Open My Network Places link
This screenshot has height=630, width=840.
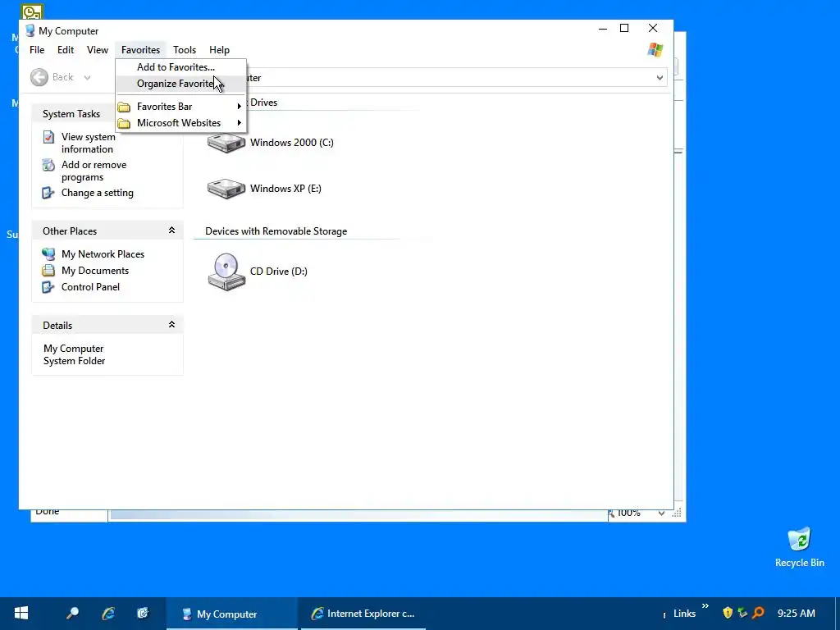[x=103, y=254]
